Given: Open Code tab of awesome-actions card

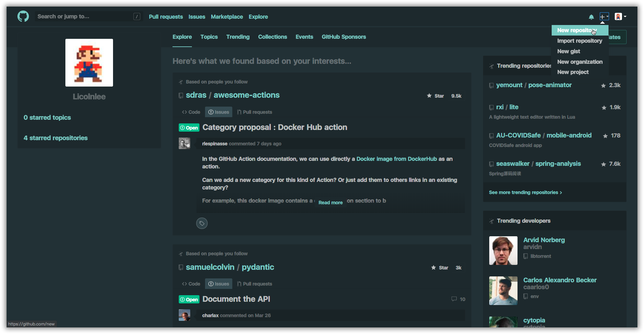Looking at the screenshot, I should pyautogui.click(x=191, y=112).
